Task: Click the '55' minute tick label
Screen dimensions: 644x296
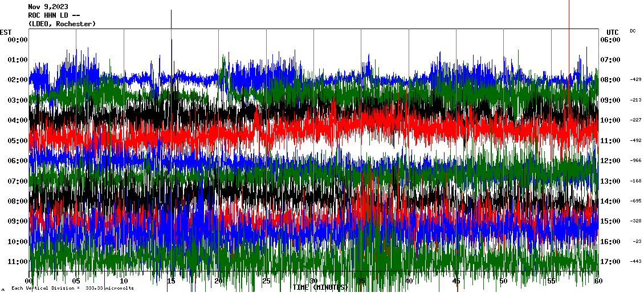Action: pos(551,281)
